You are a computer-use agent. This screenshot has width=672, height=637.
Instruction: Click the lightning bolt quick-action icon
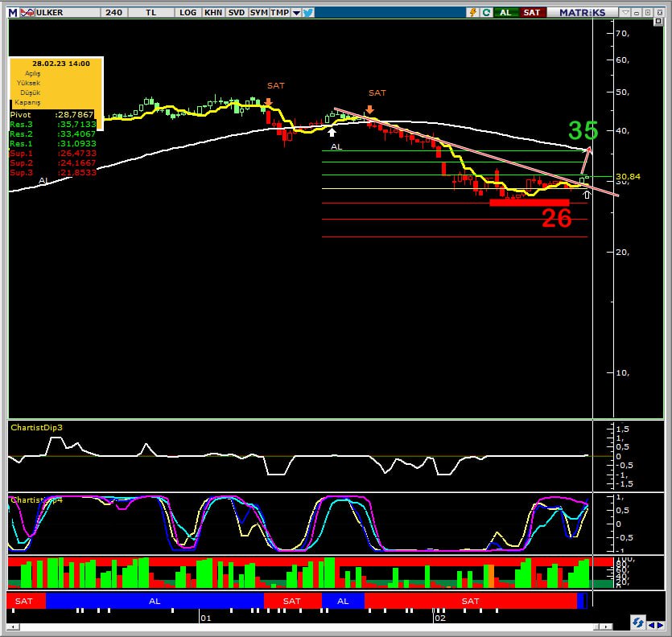pos(472,12)
